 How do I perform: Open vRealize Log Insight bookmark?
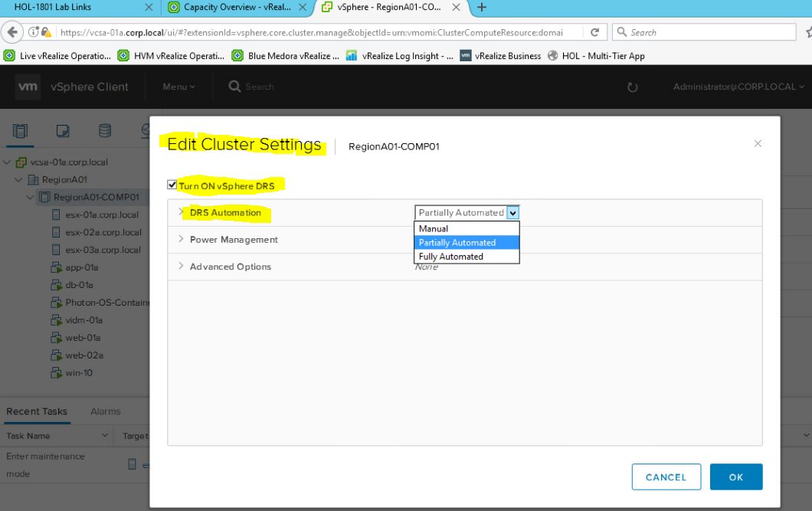coord(399,56)
